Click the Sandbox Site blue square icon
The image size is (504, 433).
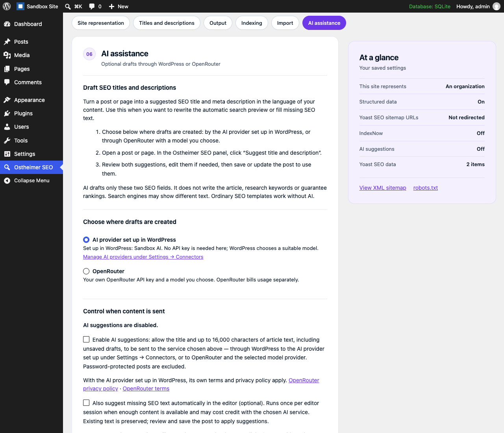click(20, 6)
